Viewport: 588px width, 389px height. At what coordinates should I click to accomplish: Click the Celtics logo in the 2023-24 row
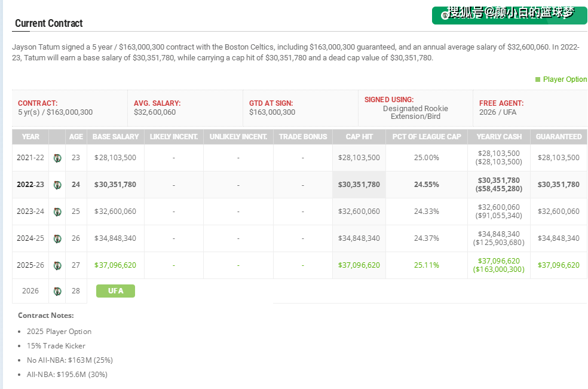(57, 212)
